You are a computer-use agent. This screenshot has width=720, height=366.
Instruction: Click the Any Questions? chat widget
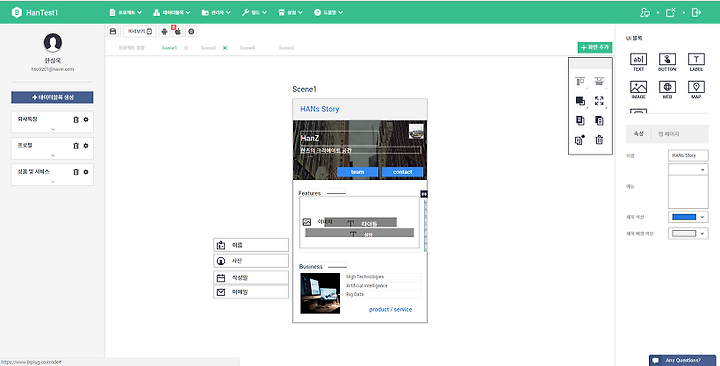click(682, 360)
